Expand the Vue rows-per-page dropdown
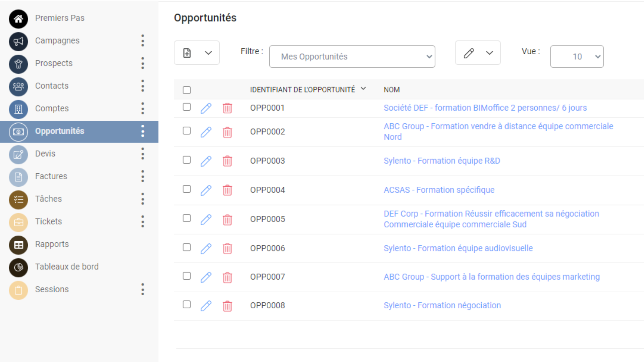Viewport: 644px width, 362px height. click(x=577, y=57)
